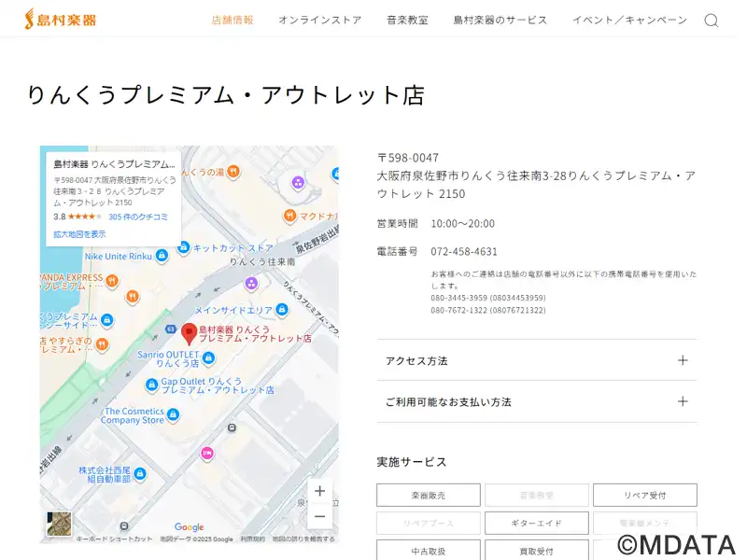Screen dimensions: 747x560
Task: Click the Google logo on the map
Action: pyautogui.click(x=190, y=526)
